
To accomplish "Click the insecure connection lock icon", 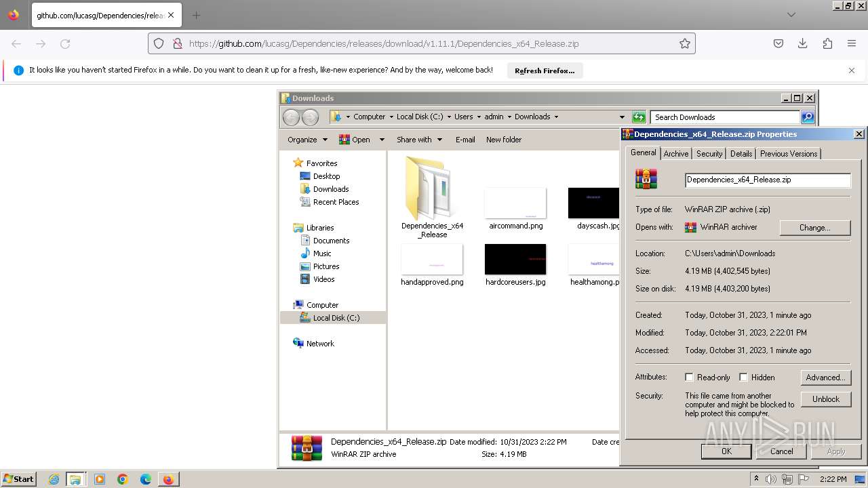I will pyautogui.click(x=177, y=43).
